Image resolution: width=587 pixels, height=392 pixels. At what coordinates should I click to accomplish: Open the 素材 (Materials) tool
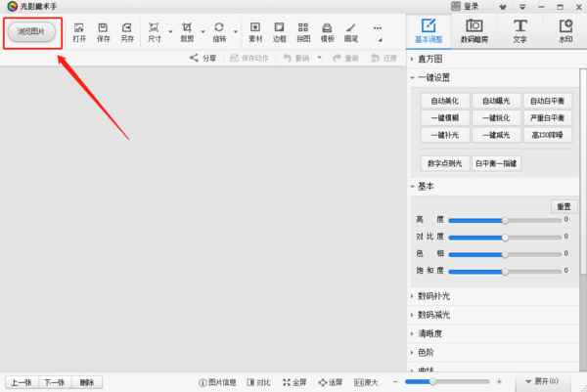click(255, 32)
